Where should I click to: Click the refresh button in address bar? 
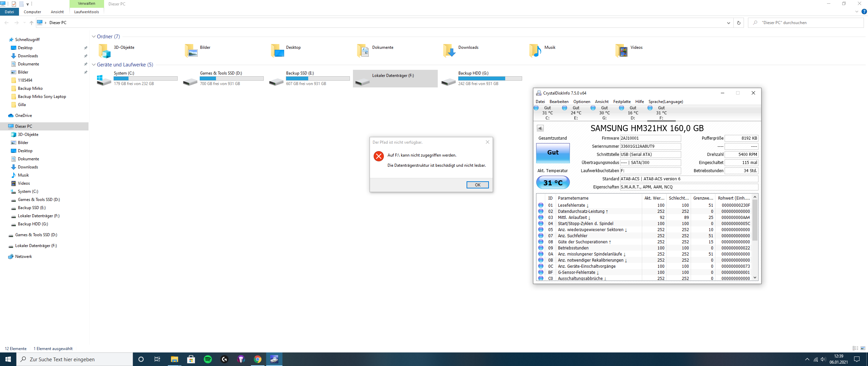pos(738,23)
